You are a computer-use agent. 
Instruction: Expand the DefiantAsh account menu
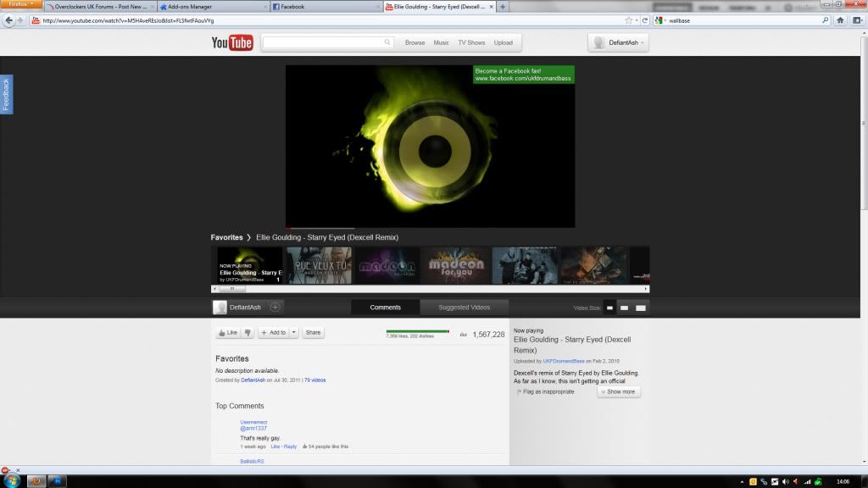point(643,42)
